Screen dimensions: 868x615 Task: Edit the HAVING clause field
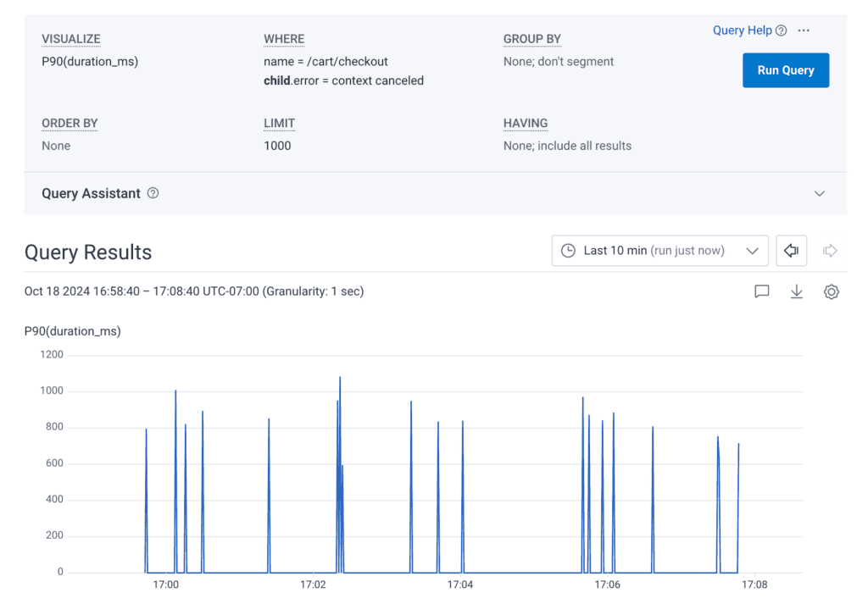(567, 146)
